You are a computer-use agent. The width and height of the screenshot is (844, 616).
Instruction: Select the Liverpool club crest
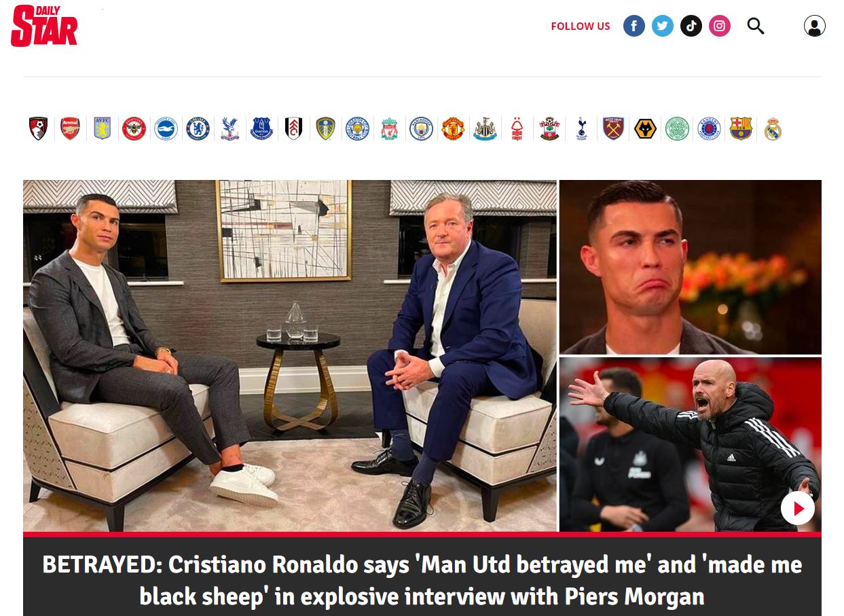click(389, 128)
